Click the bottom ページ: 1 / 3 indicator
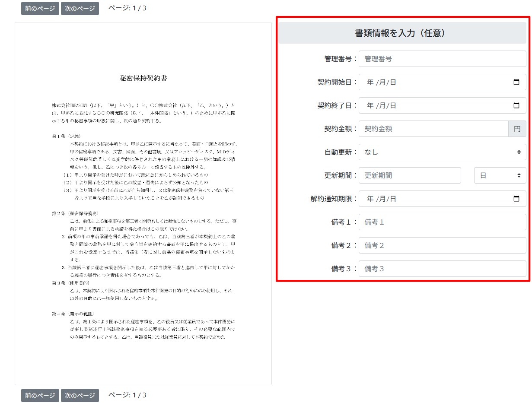 pyautogui.click(x=127, y=395)
